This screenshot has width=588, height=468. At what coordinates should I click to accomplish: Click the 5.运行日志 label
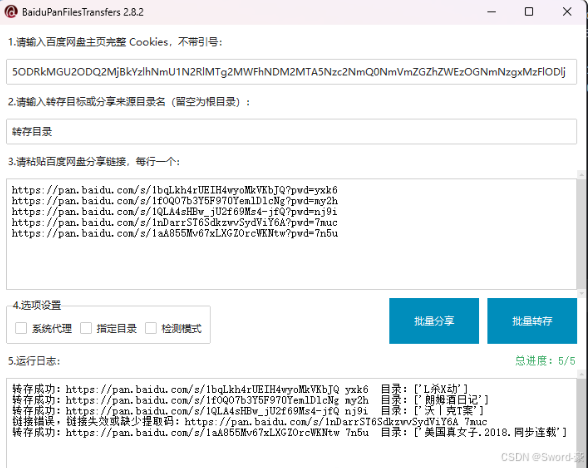click(x=34, y=361)
